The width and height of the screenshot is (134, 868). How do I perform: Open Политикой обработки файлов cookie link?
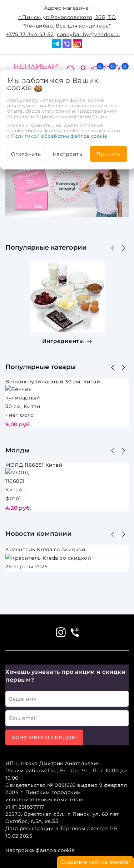[x=59, y=136]
